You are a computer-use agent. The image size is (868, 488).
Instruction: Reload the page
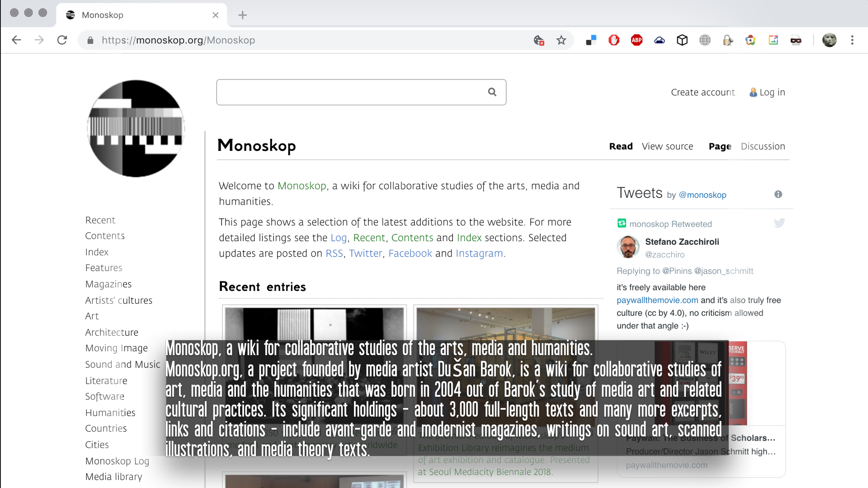(62, 40)
